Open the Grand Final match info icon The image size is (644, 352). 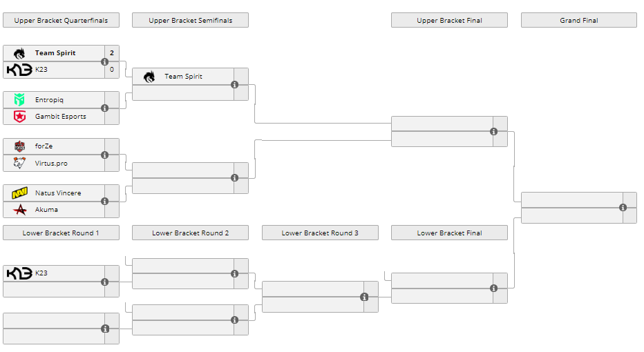tap(623, 207)
